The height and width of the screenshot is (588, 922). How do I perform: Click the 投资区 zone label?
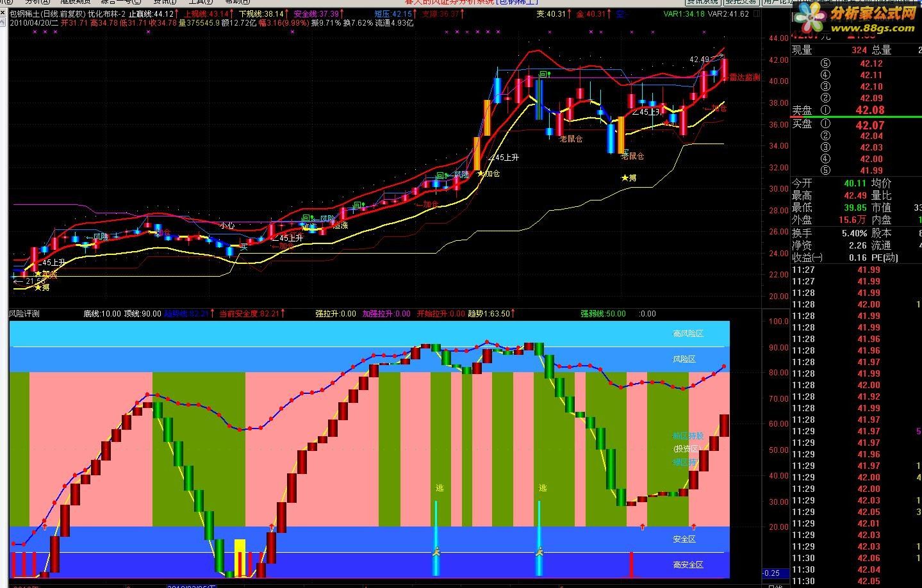pos(686,449)
